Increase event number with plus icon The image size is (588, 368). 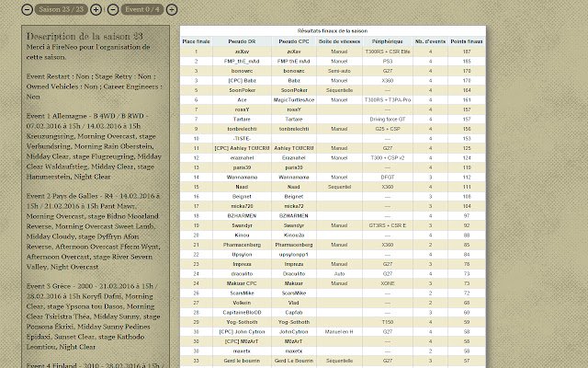[172, 9]
